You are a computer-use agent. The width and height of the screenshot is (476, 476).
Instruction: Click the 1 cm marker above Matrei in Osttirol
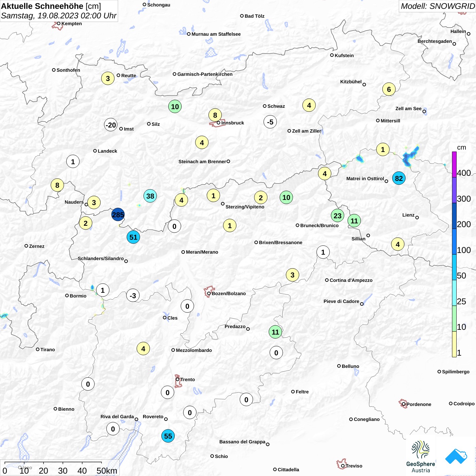pyautogui.click(x=383, y=149)
